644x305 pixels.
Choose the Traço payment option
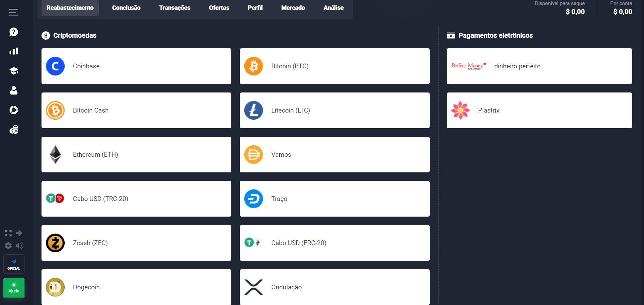pyautogui.click(x=334, y=199)
